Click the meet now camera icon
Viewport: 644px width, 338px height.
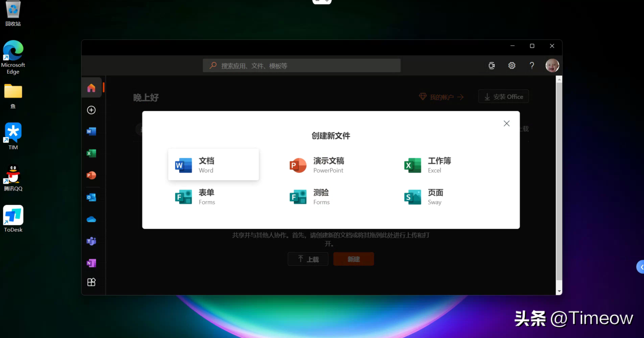pyautogui.click(x=492, y=66)
